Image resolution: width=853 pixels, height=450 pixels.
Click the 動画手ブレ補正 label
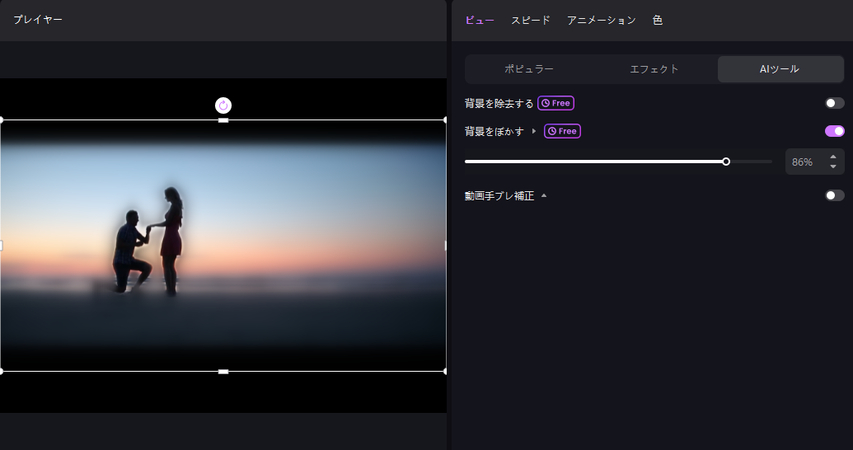tap(499, 196)
